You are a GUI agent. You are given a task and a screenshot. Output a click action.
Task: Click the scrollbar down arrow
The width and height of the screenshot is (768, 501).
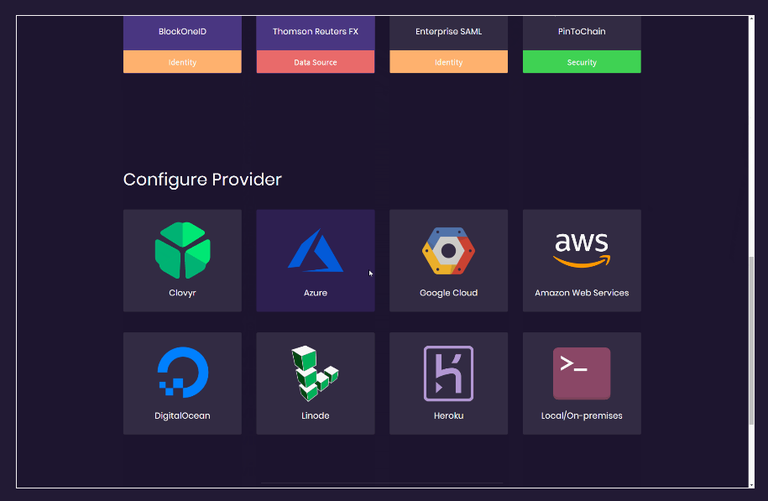751,485
